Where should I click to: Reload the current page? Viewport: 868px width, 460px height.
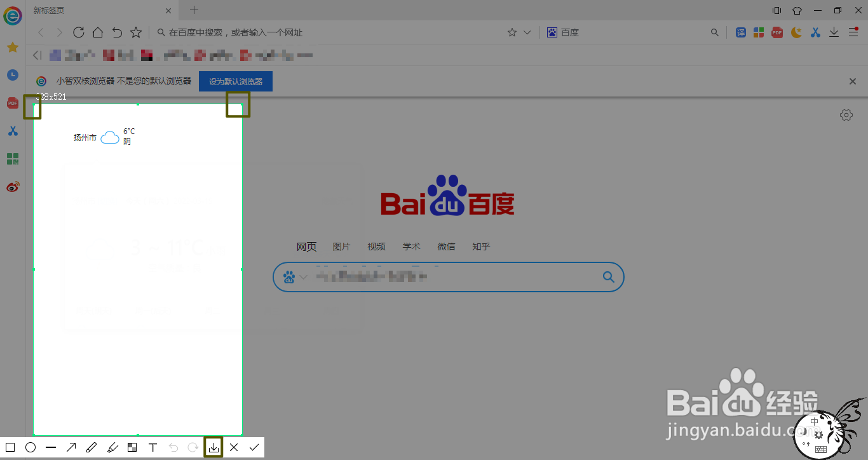(79, 32)
